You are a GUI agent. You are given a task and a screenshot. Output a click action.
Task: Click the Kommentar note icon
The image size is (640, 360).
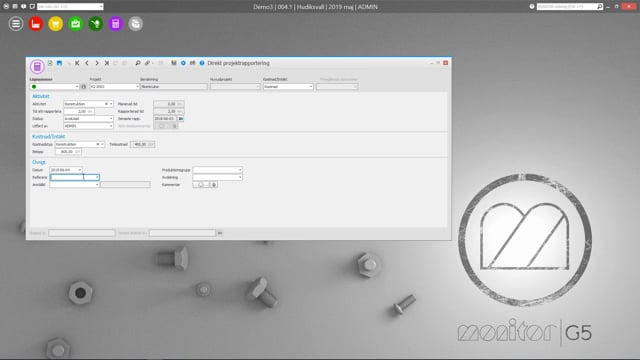[201, 185]
